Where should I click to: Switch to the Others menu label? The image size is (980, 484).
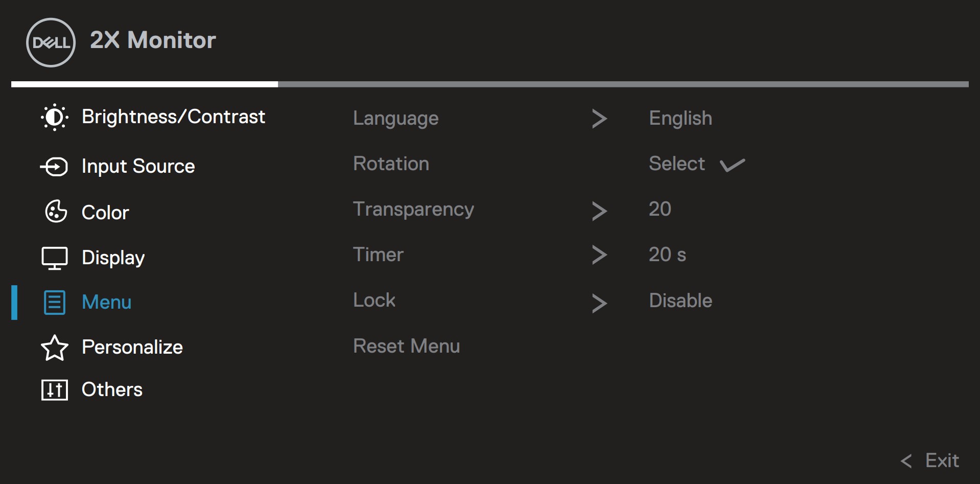point(112,390)
